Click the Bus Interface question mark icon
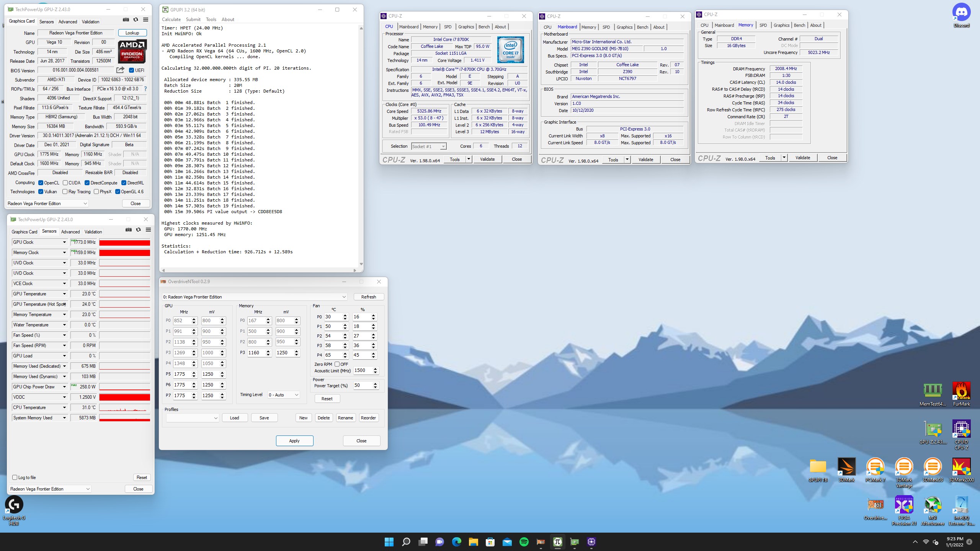 coord(145,89)
